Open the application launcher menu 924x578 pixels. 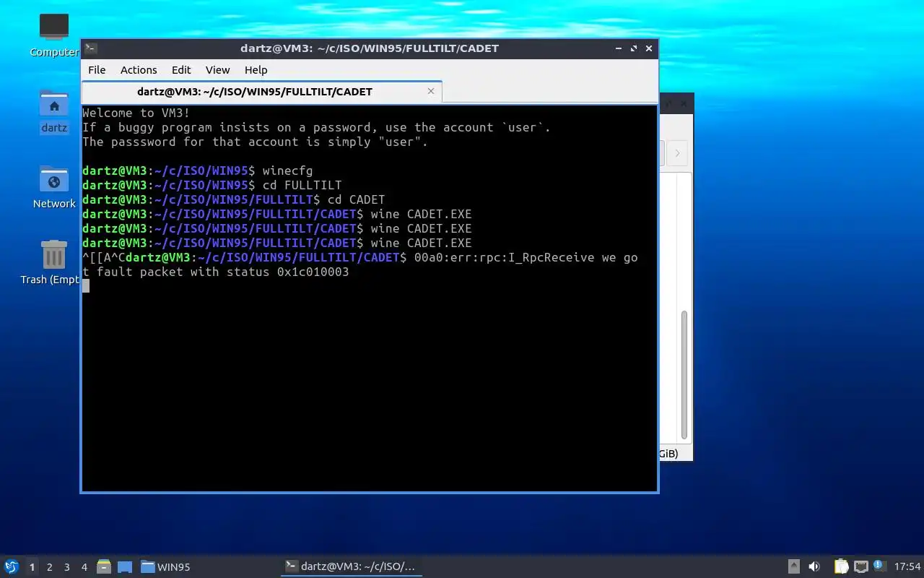tap(12, 566)
